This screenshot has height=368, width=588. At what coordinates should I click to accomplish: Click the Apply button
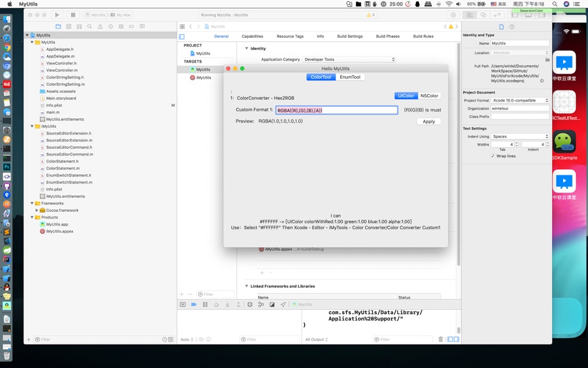click(429, 121)
